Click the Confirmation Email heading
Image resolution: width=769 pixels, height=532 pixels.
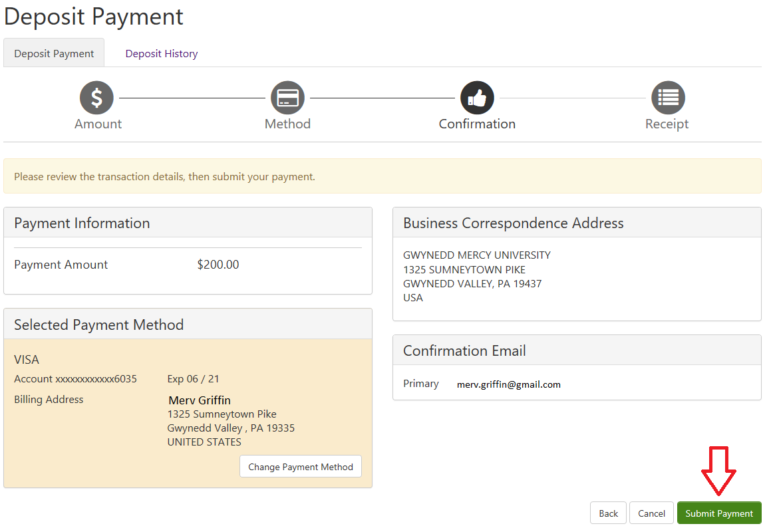click(x=464, y=350)
